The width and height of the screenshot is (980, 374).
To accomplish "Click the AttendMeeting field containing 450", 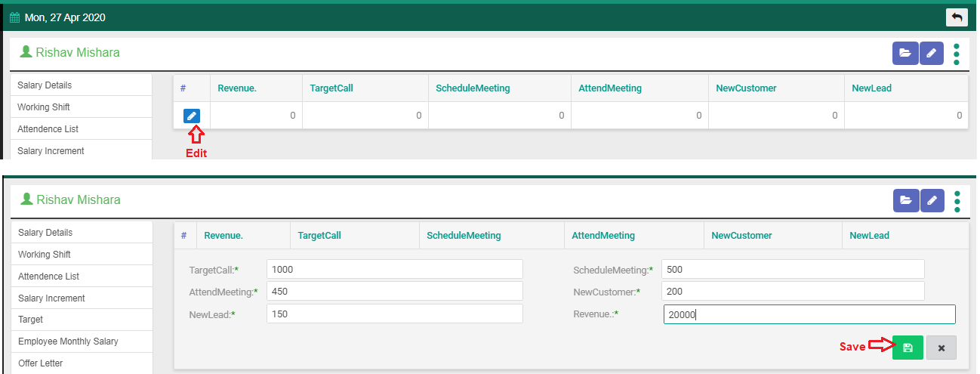I will (x=394, y=292).
